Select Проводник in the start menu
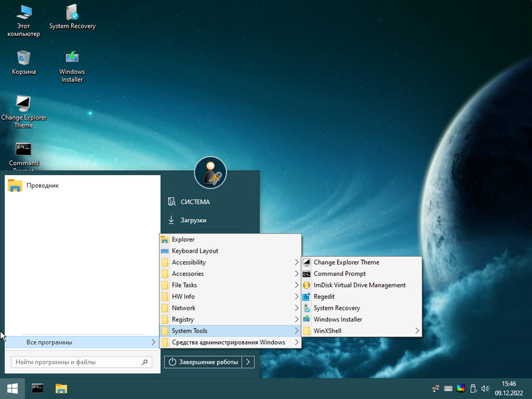This screenshot has height=399, width=532. pyautogui.click(x=82, y=186)
